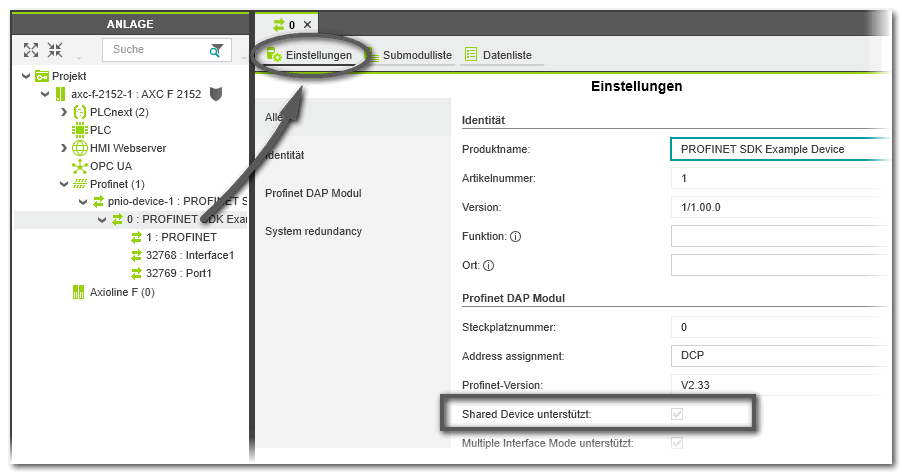903x475 pixels.
Task: Select the Profinet DAP Modul category
Action: pyautogui.click(x=313, y=193)
